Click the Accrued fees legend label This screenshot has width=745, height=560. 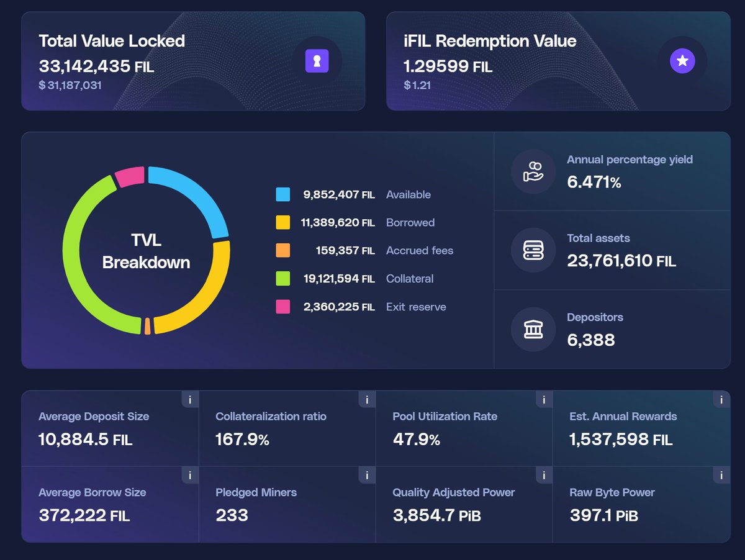pyautogui.click(x=420, y=251)
